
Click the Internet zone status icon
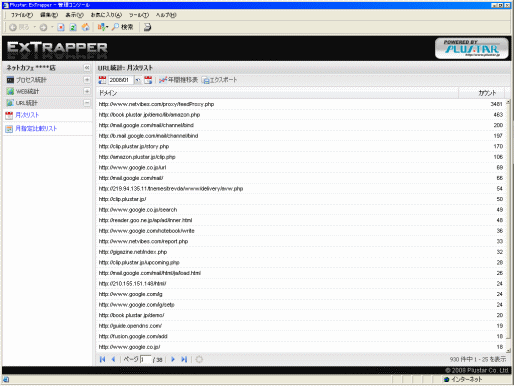coord(447,379)
